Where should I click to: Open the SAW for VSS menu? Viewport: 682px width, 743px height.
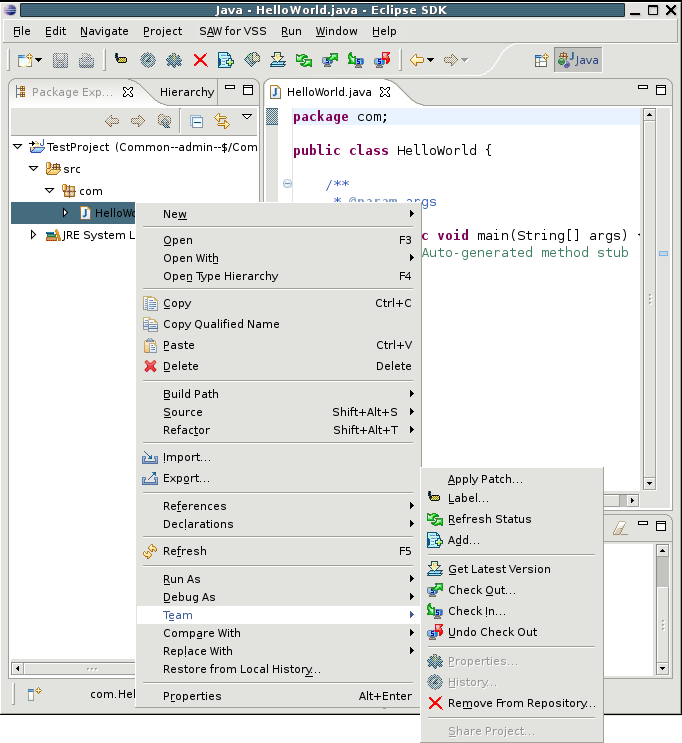233,31
